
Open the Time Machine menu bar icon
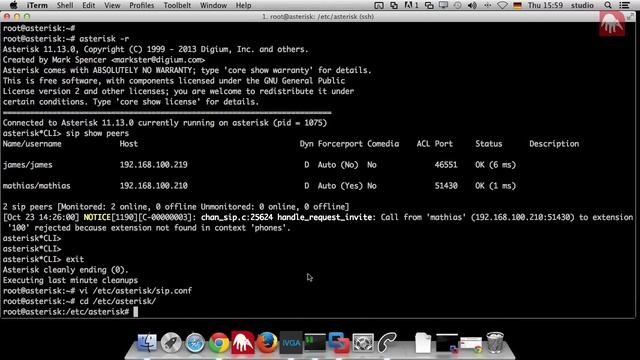coord(458,5)
